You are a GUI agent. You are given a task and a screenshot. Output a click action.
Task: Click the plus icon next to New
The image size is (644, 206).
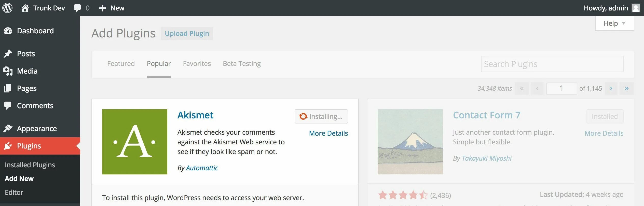(102, 8)
